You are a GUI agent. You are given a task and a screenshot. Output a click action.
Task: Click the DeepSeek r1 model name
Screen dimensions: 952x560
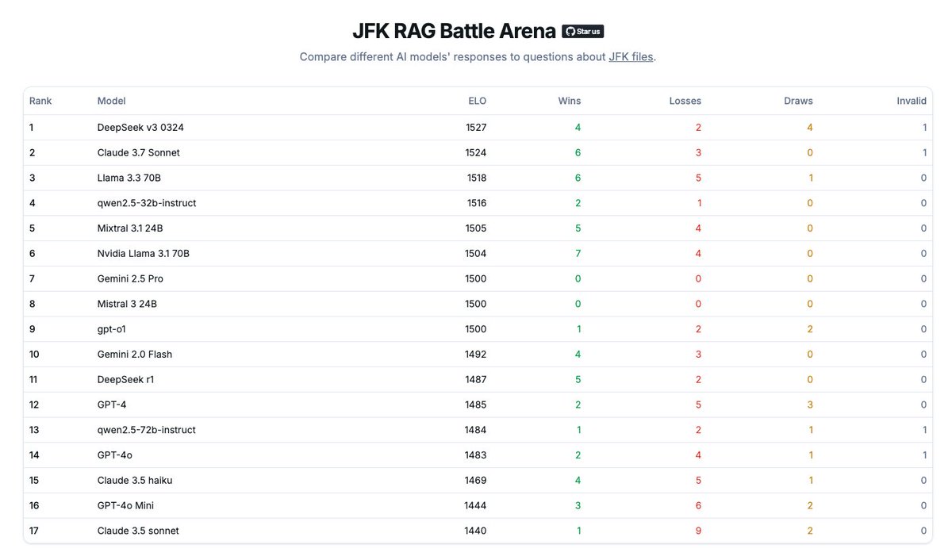pos(125,379)
